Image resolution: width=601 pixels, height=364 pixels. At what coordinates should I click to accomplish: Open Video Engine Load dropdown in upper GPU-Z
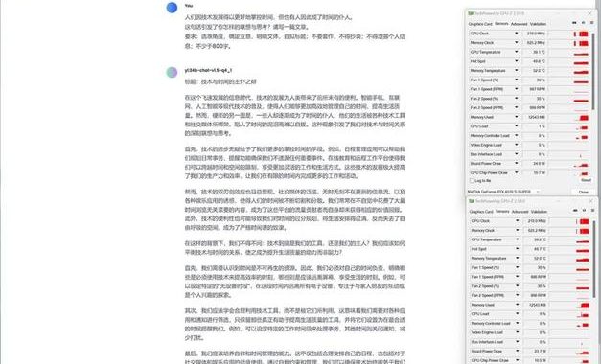[x=517, y=145]
